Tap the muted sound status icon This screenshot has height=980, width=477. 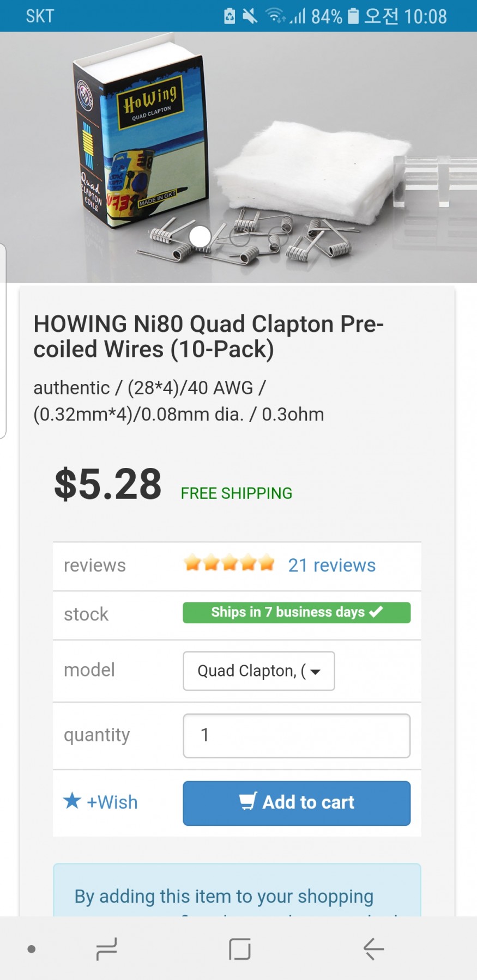[x=250, y=16]
